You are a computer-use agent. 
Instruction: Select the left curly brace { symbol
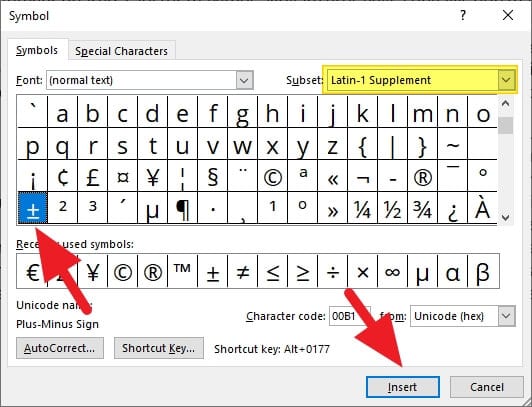click(362, 144)
